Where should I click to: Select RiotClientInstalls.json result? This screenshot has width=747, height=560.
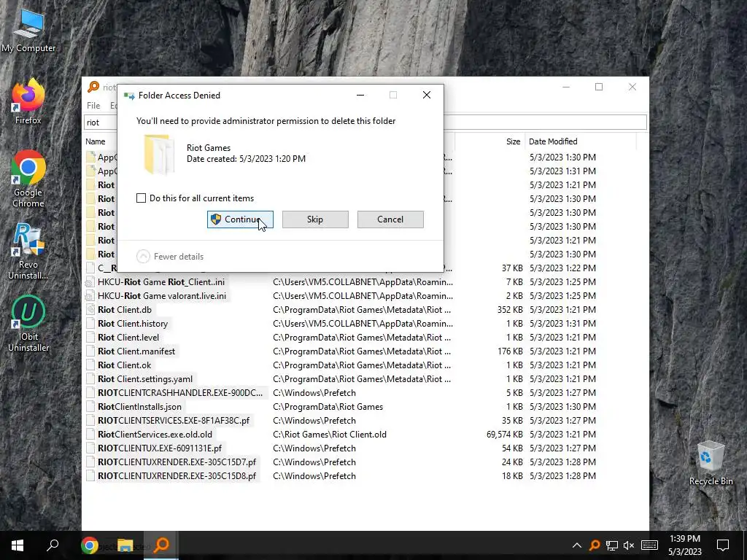click(x=139, y=407)
